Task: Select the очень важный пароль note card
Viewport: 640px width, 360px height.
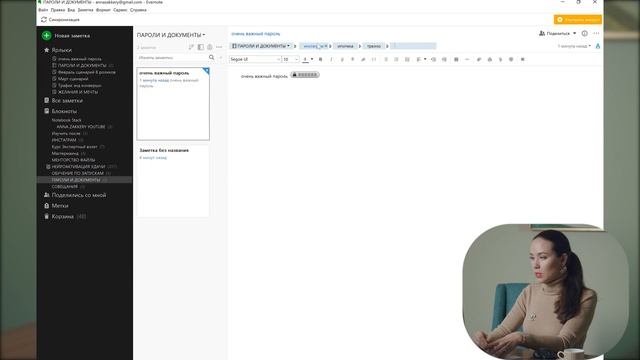Action: pyautogui.click(x=173, y=104)
